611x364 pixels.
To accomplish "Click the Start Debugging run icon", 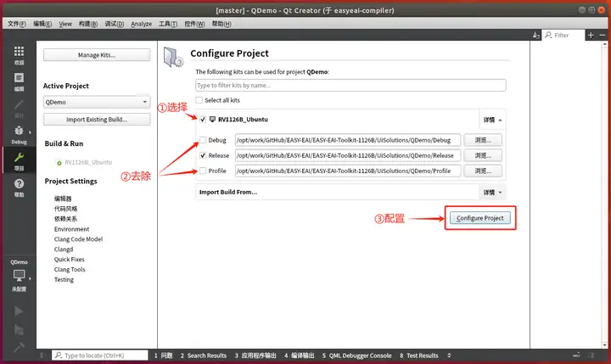I will [19, 330].
